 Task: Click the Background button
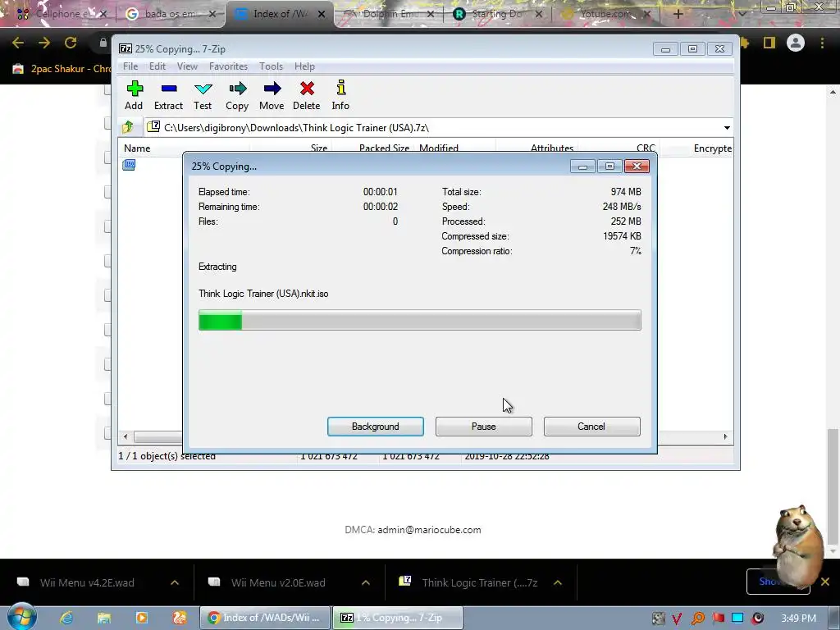pos(376,427)
